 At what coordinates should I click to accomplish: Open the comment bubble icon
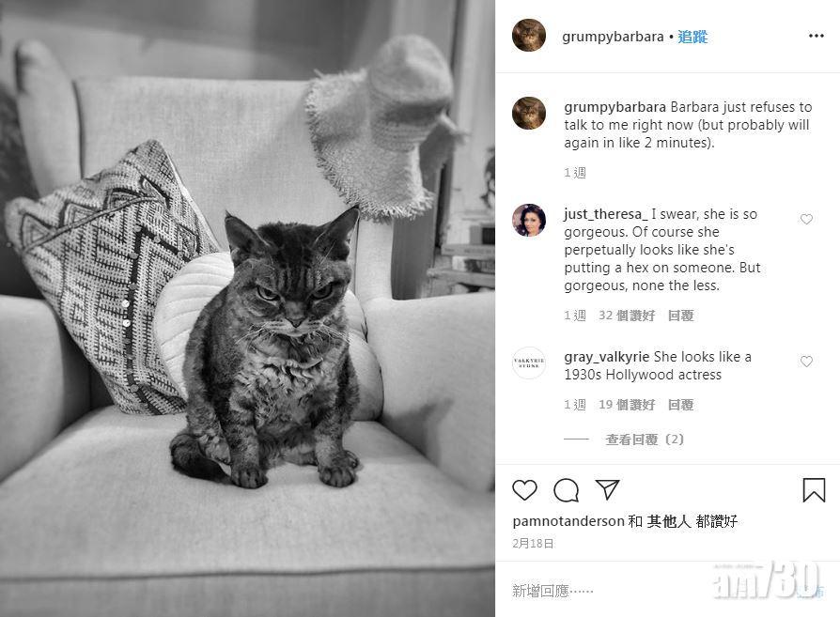[x=567, y=489]
